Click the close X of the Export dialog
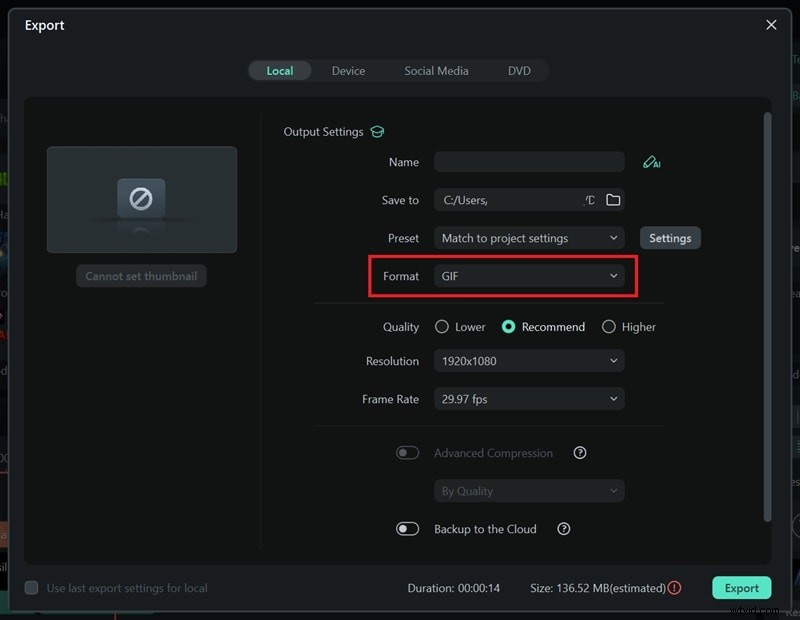Image resolution: width=800 pixels, height=620 pixels. [x=771, y=24]
